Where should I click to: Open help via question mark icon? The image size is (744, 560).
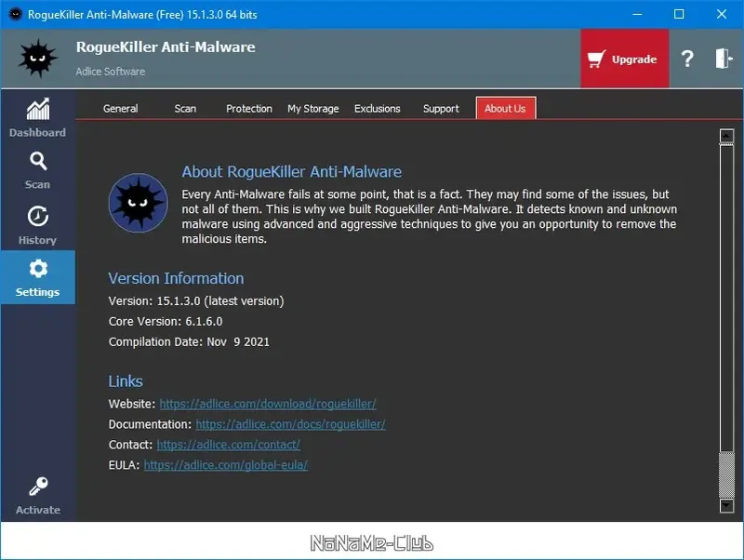tap(687, 59)
